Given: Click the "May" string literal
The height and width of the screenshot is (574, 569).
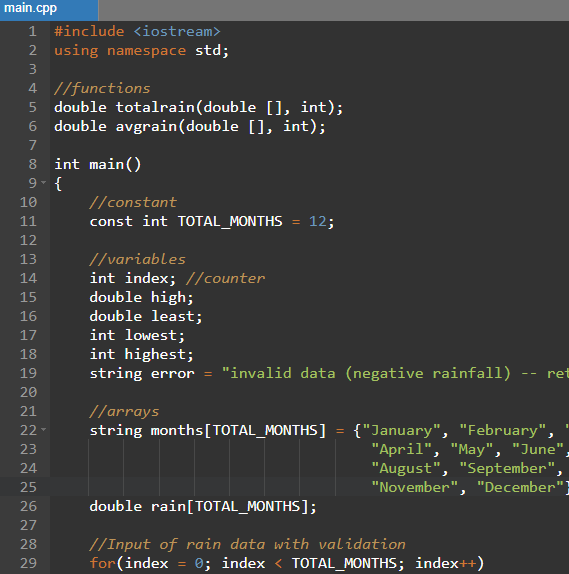Looking at the screenshot, I should coord(472,450).
